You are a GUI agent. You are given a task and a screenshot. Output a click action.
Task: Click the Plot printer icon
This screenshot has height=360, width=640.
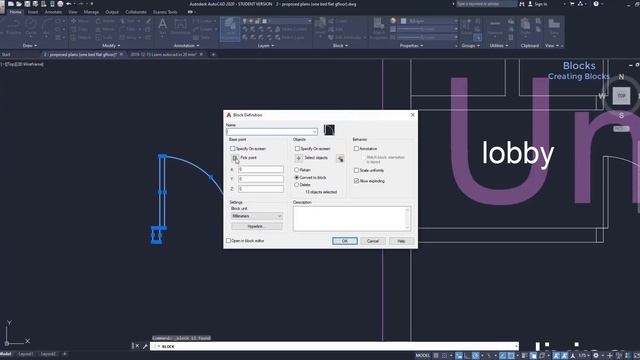click(x=60, y=4)
